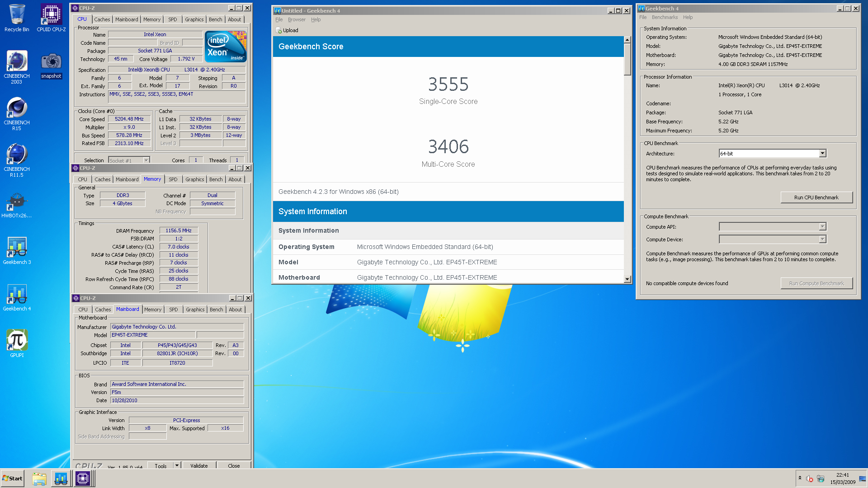Image resolution: width=868 pixels, height=488 pixels.
Task: Click the Upload icon in Geekbench toolbar
Action: (x=278, y=30)
